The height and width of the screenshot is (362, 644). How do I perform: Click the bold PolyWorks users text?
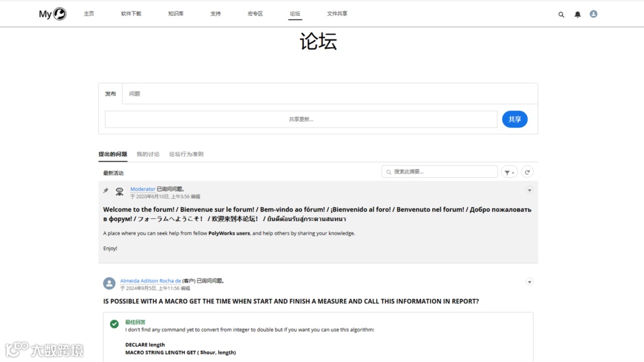click(229, 233)
